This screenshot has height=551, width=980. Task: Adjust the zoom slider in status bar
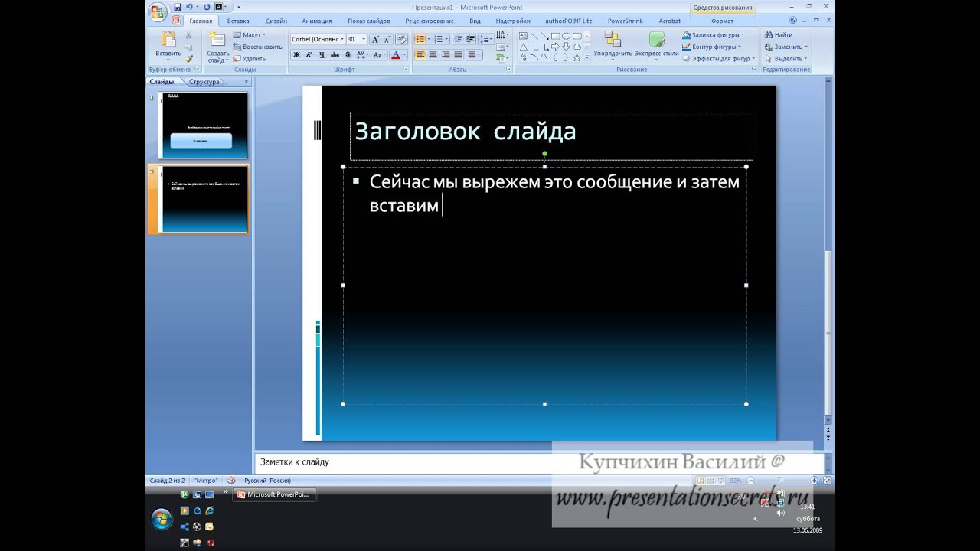click(x=779, y=481)
